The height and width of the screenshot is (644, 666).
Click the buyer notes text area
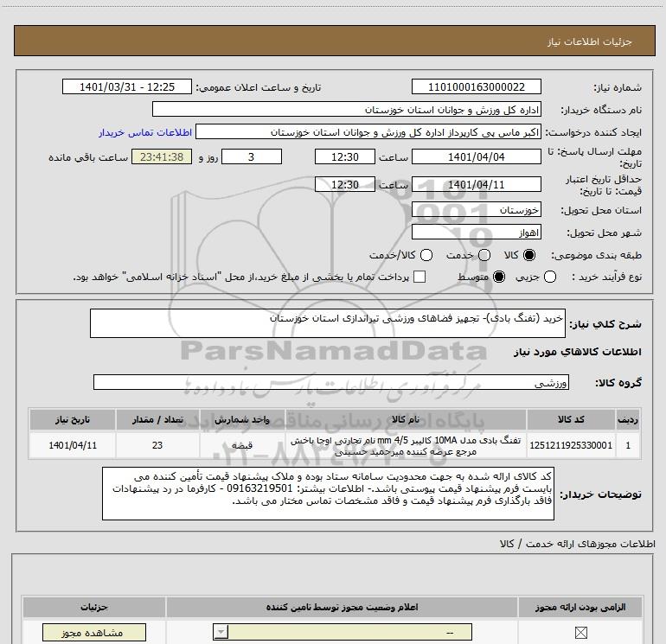tap(328, 494)
